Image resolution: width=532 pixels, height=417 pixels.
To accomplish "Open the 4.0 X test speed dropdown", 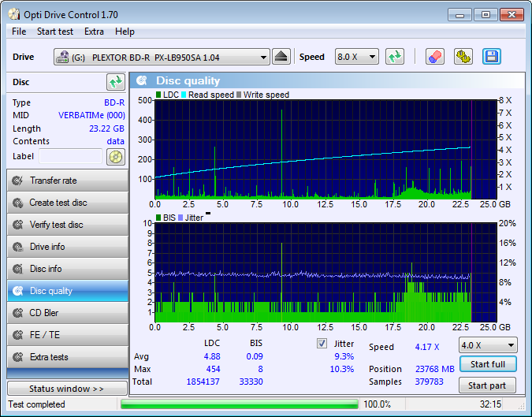I will (488, 345).
